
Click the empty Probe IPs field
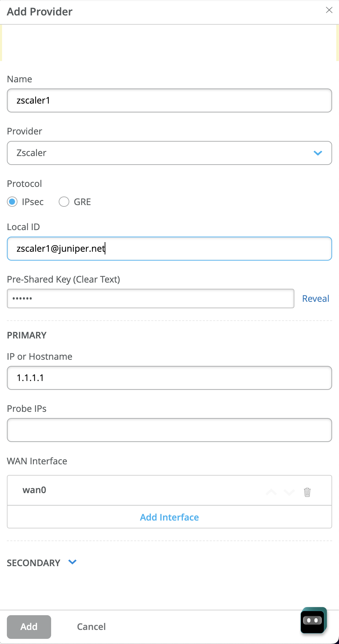point(169,430)
